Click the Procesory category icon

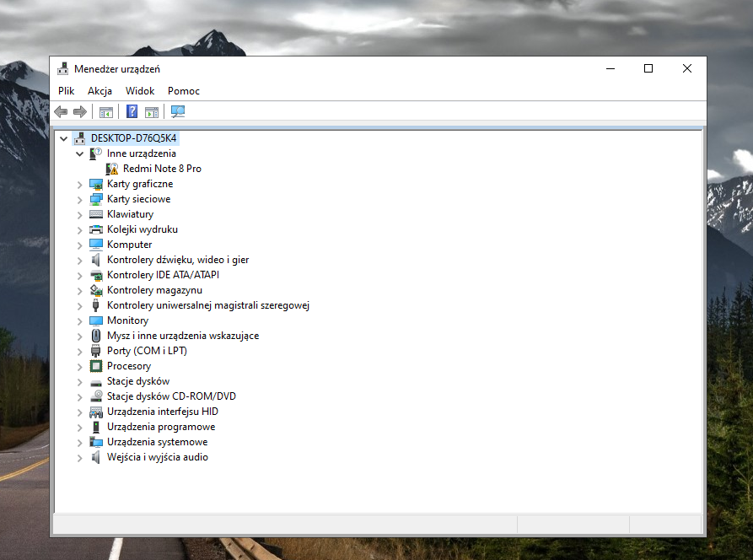click(x=96, y=366)
